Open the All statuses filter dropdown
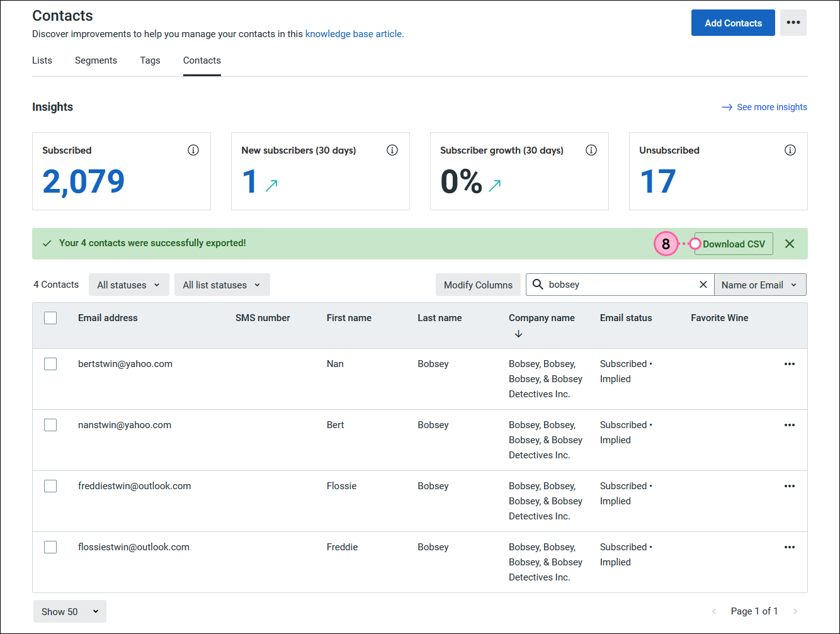 click(x=128, y=285)
